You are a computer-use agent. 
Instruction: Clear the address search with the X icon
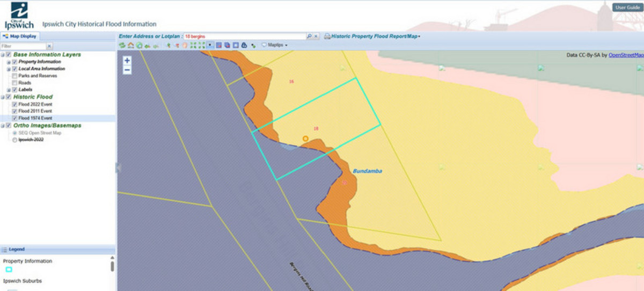coord(316,36)
